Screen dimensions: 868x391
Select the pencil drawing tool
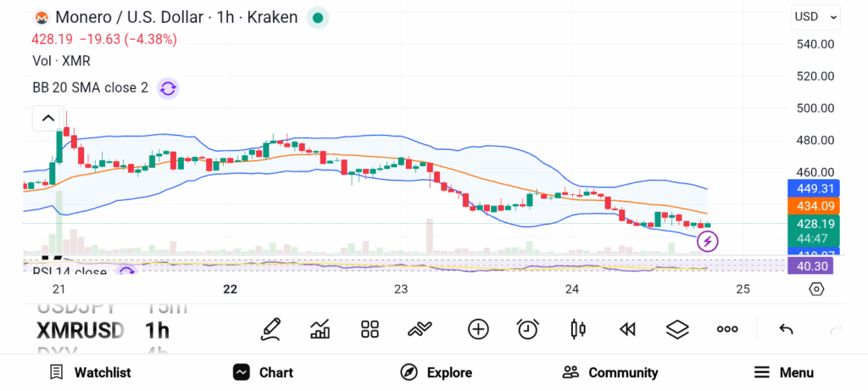271,329
